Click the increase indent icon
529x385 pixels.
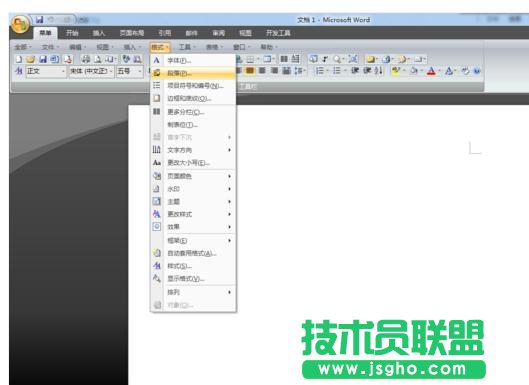click(367, 71)
